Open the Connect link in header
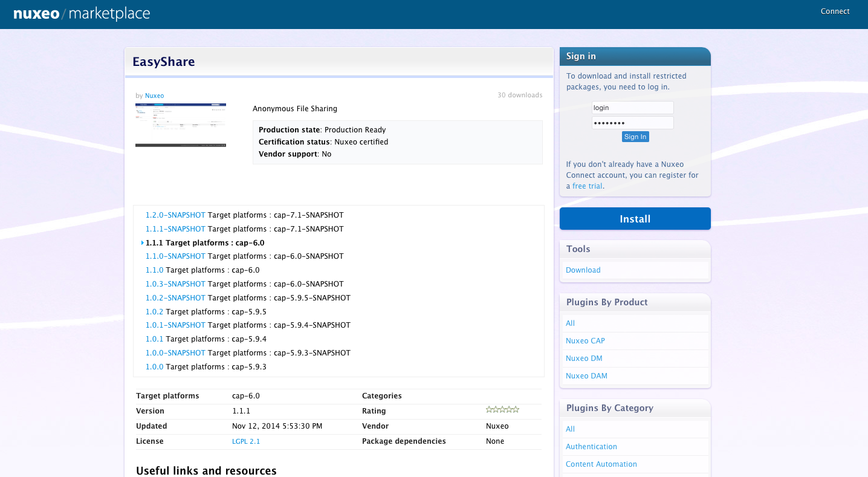This screenshot has width=868, height=477. click(835, 11)
